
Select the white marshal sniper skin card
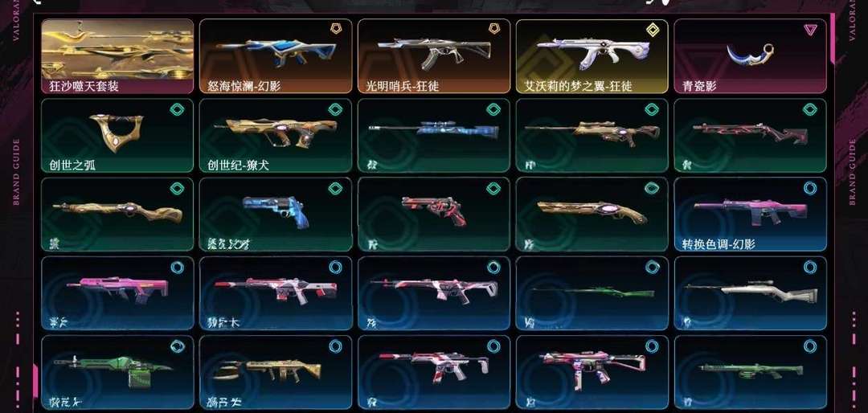pos(751,293)
